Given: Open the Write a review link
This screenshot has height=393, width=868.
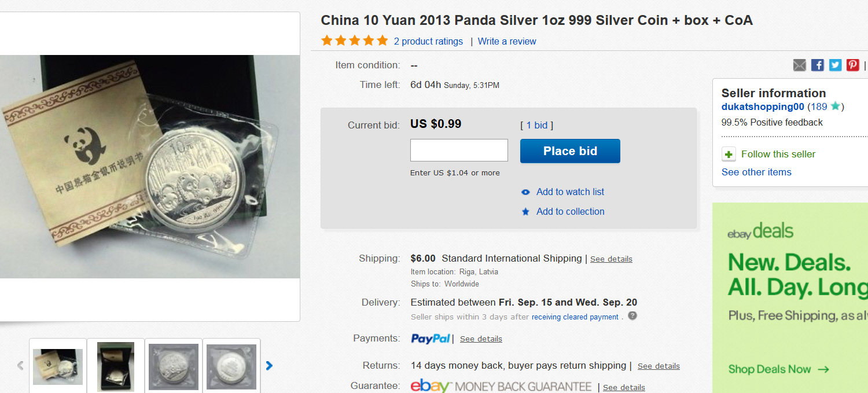Looking at the screenshot, I should click(507, 41).
